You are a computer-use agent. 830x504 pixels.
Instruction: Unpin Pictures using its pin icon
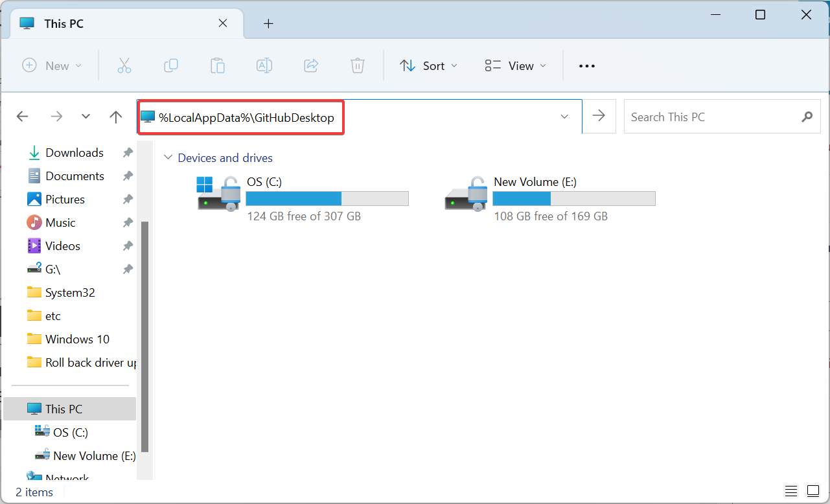[128, 200]
